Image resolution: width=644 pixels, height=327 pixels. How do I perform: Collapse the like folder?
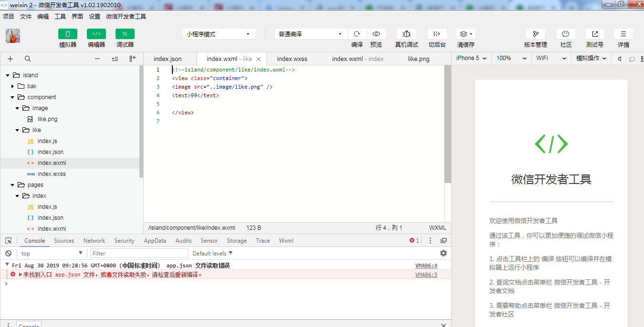[17, 130]
